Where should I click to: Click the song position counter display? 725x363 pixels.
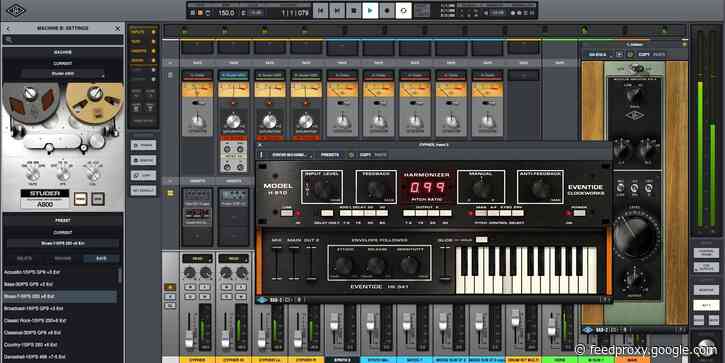point(295,13)
